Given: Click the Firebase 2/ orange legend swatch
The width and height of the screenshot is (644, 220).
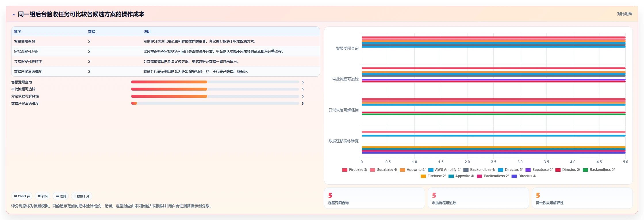Looking at the screenshot, I should tap(423, 176).
